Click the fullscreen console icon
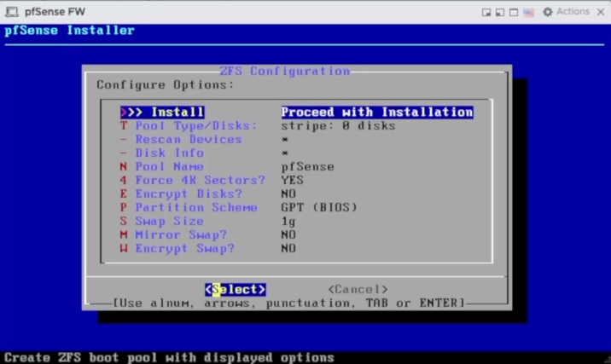This screenshot has height=364, width=611. [514, 13]
